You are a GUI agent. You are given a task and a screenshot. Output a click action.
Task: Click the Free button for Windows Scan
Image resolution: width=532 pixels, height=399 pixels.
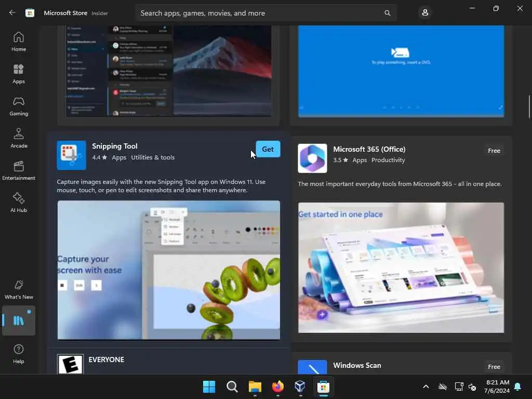[494, 367]
